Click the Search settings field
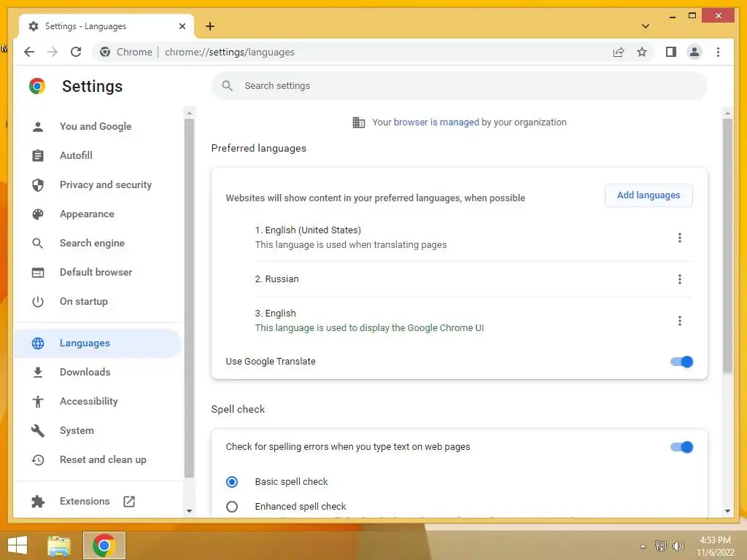The image size is (747, 560). (460, 86)
